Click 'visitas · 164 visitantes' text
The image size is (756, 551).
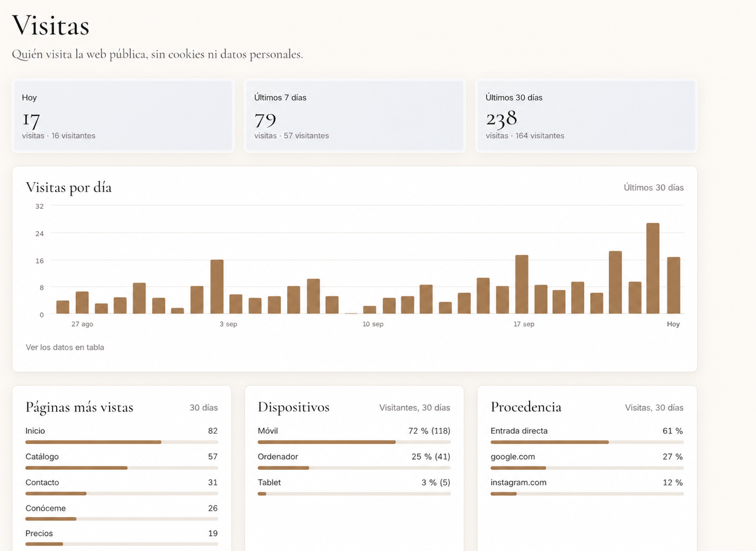[x=525, y=136]
